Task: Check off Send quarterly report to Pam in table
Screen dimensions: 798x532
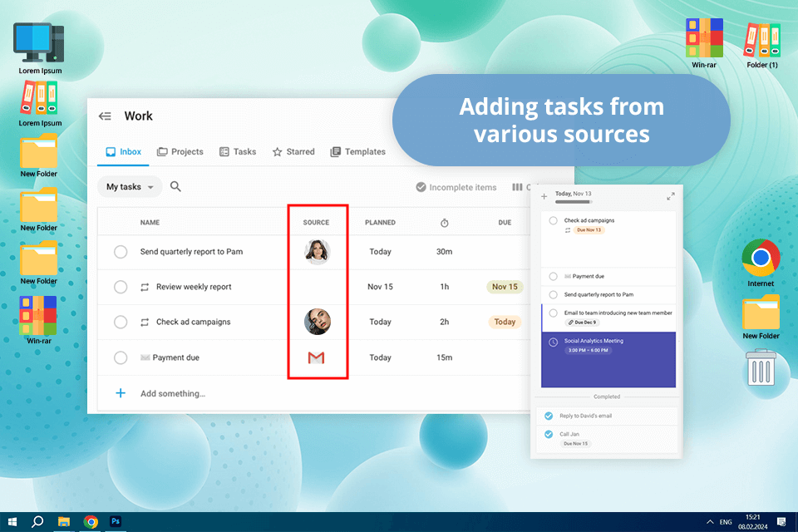Action: pyautogui.click(x=121, y=252)
